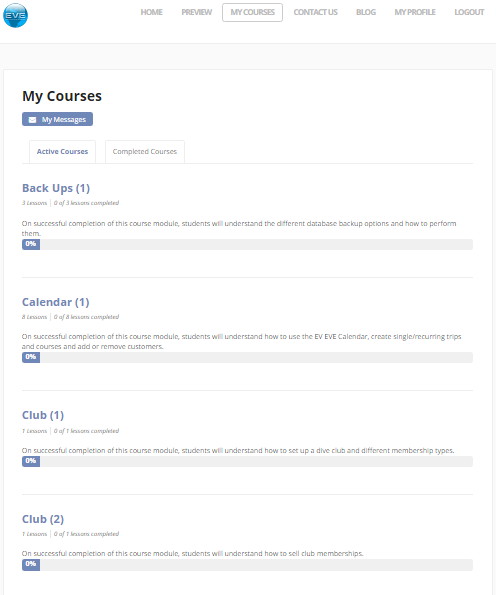Click the Club (1) 0% progress bar
This screenshot has height=595, width=496.
247,461
